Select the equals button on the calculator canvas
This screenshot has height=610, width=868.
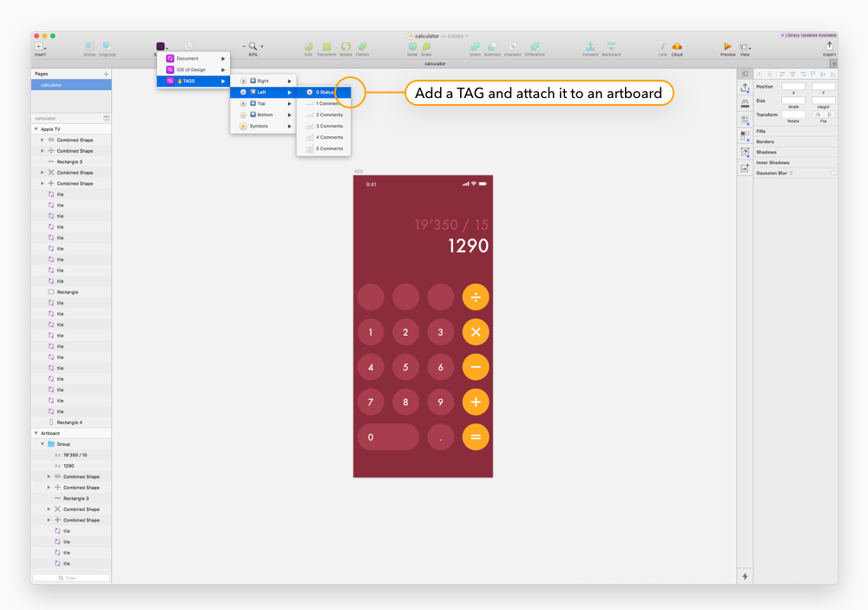pos(476,437)
